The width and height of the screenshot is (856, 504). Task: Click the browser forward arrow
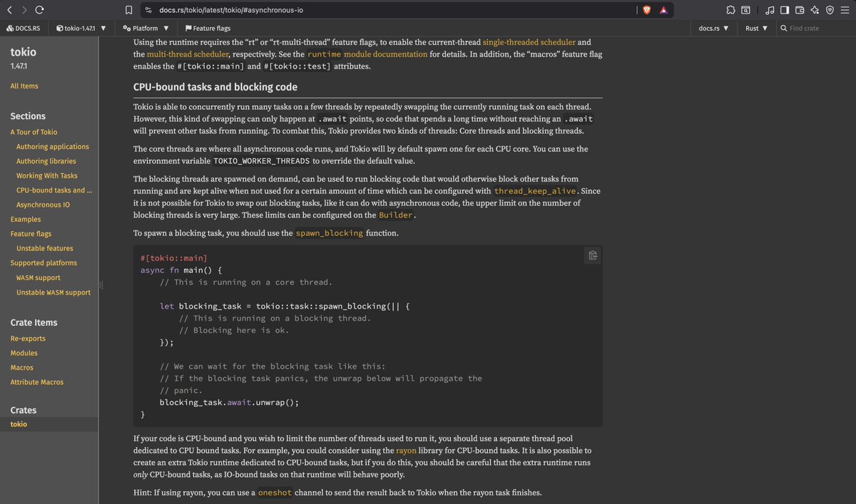(x=24, y=10)
